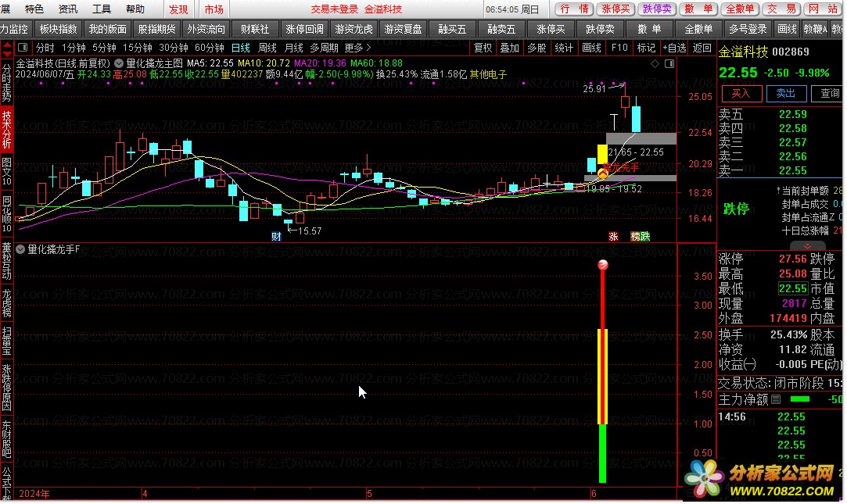Switch to the 30分钟 period
The height and width of the screenshot is (504, 847).
coord(173,48)
